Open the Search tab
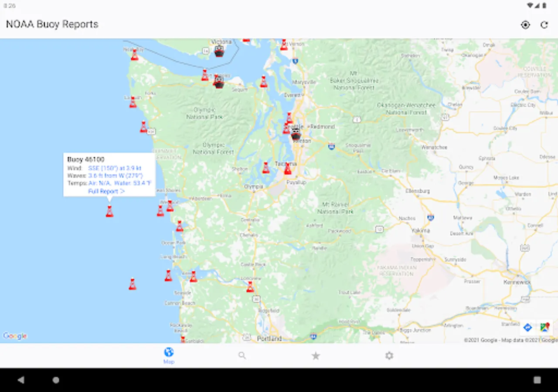This screenshot has width=558, height=392. click(242, 355)
